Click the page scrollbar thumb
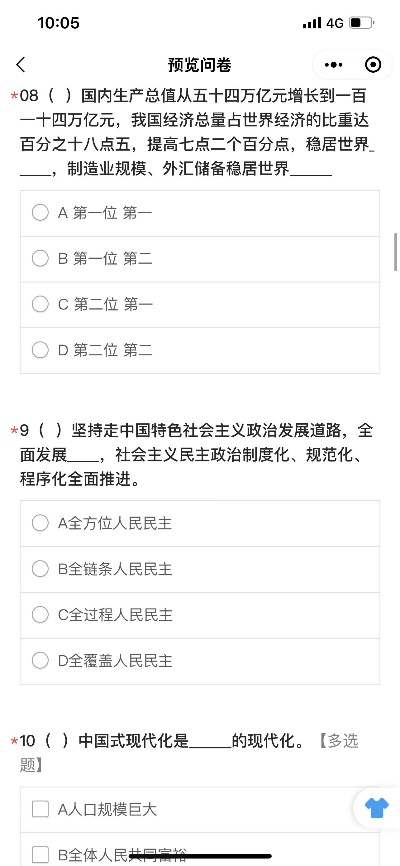 pyautogui.click(x=396, y=252)
